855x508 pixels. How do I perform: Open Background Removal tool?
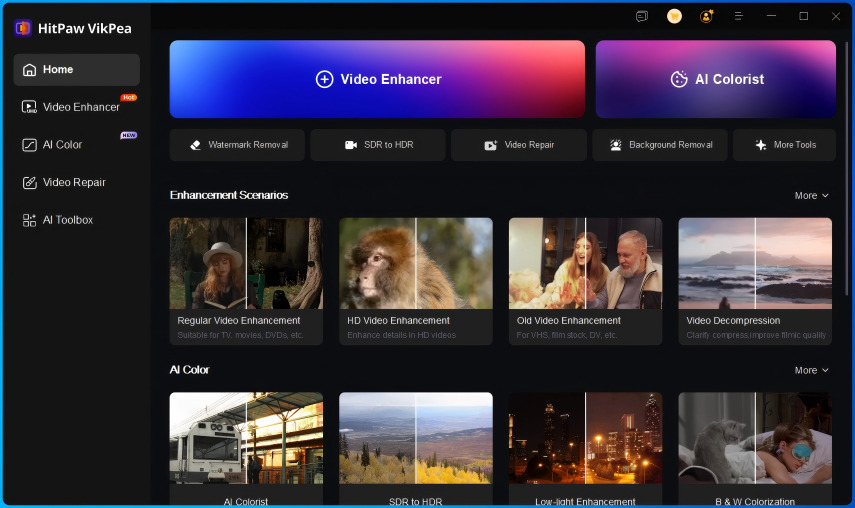pos(660,145)
